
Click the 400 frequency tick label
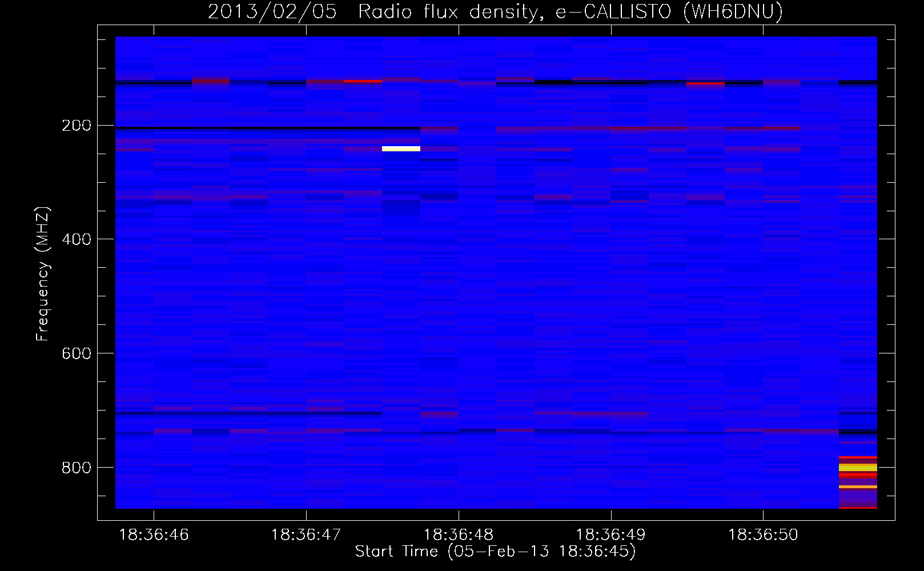77,239
